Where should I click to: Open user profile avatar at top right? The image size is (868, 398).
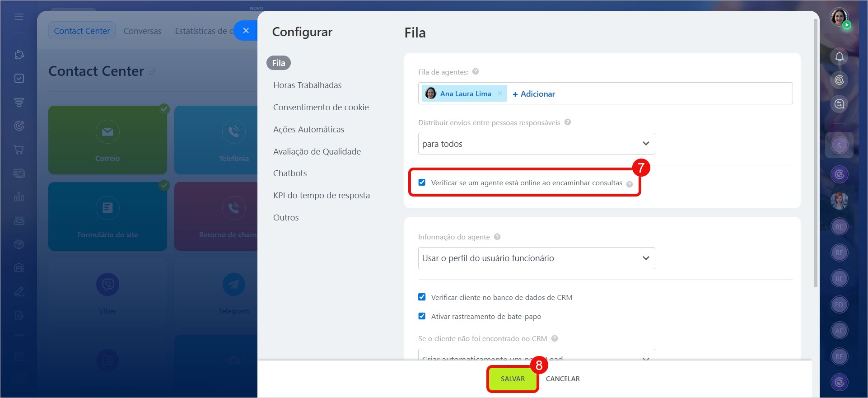pyautogui.click(x=839, y=17)
